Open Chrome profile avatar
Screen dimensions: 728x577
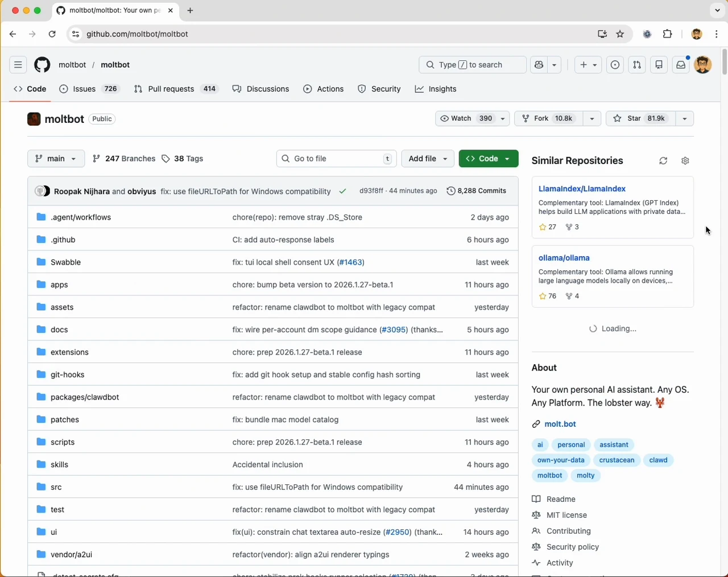[x=697, y=34]
